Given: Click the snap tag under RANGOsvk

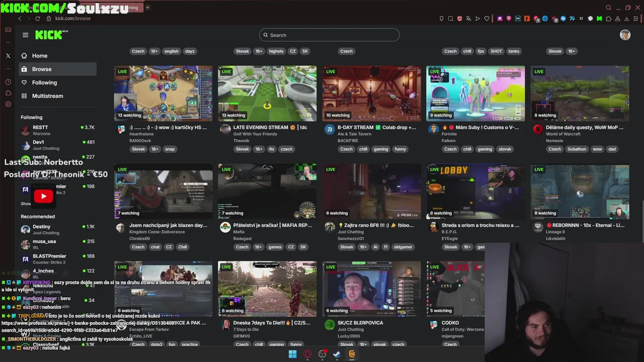Looking at the screenshot, I should 170,149.
